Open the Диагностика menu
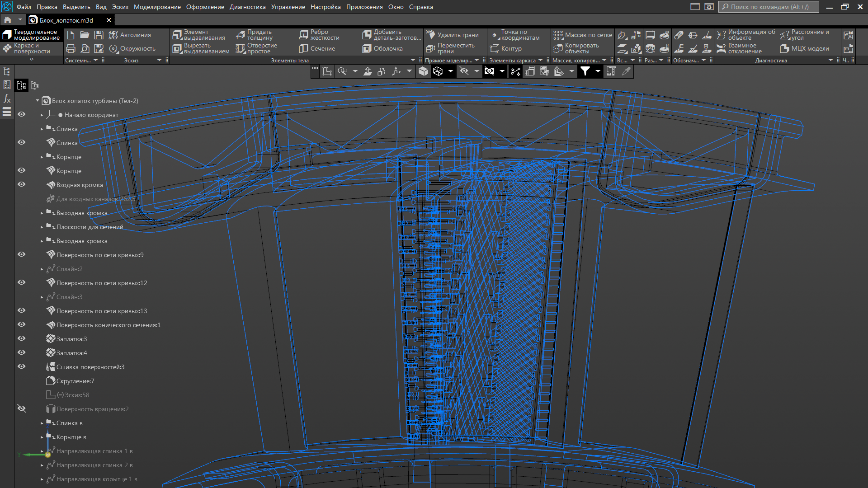Viewport: 868px width, 488px height. click(x=247, y=7)
